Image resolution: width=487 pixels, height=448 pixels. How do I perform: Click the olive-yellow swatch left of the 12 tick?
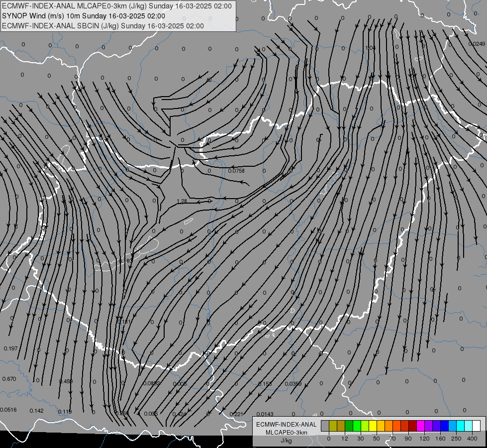(x=333, y=426)
